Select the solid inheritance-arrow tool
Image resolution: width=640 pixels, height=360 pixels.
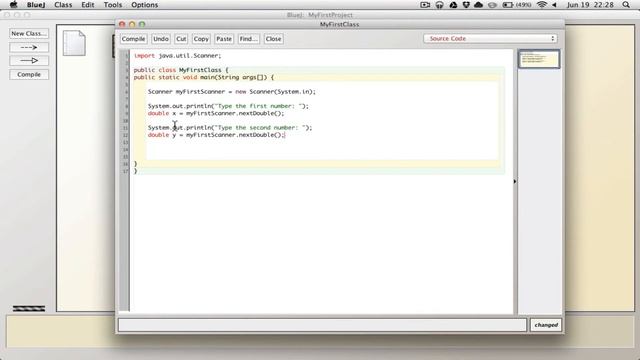[x=29, y=60]
